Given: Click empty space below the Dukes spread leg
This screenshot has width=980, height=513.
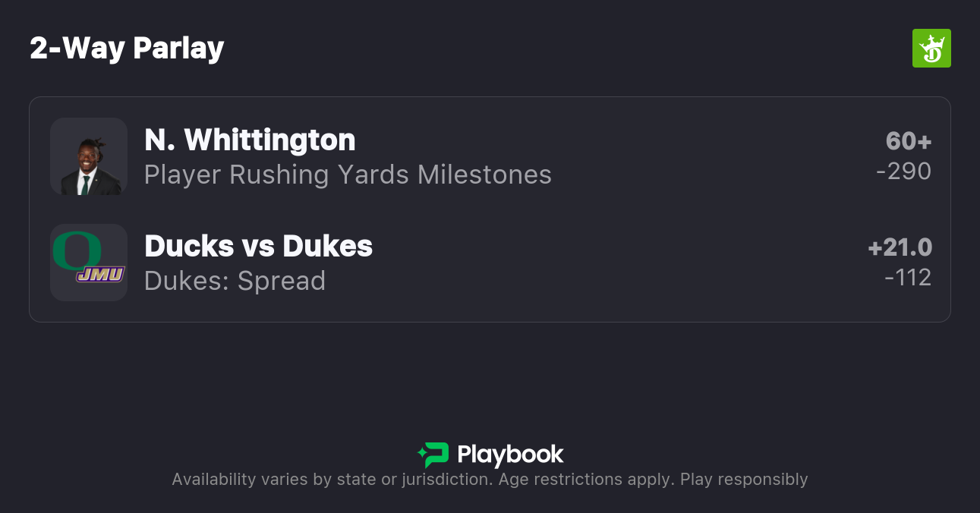Looking at the screenshot, I should click(490, 372).
